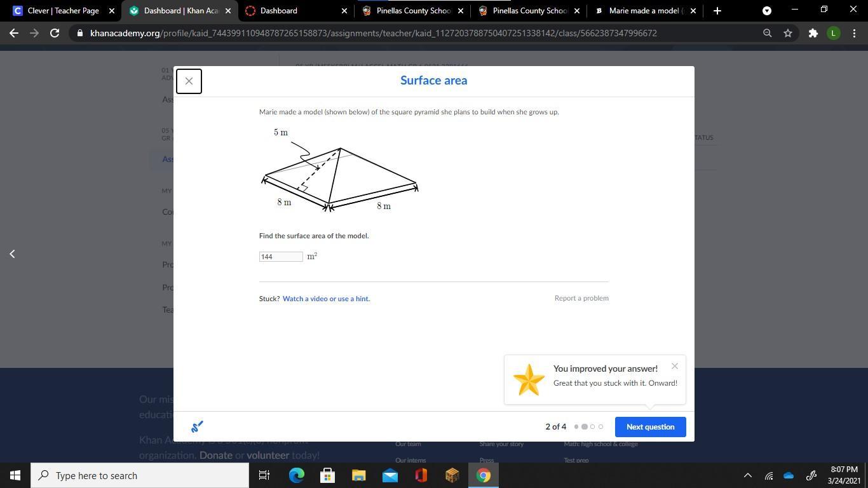This screenshot has height=488, width=868.
Task: Click the surface area answer input field
Action: tap(281, 257)
